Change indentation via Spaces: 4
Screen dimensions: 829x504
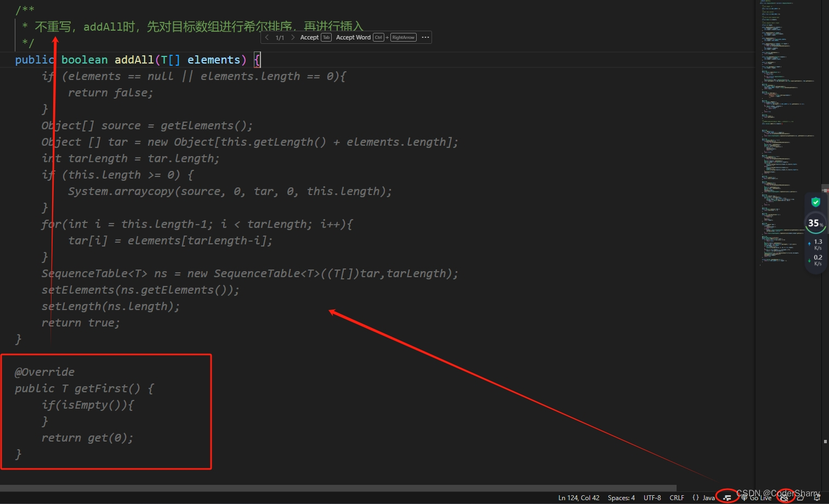click(621, 498)
